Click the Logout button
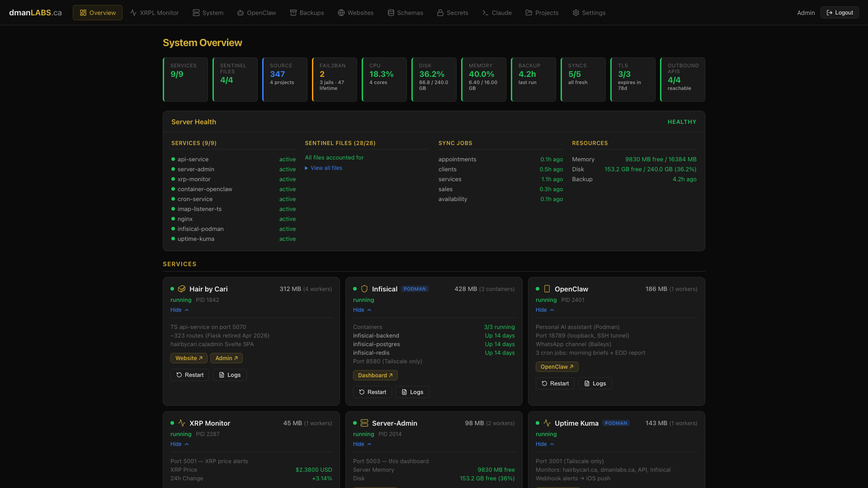Viewport: 868px width, 488px height. 840,13
